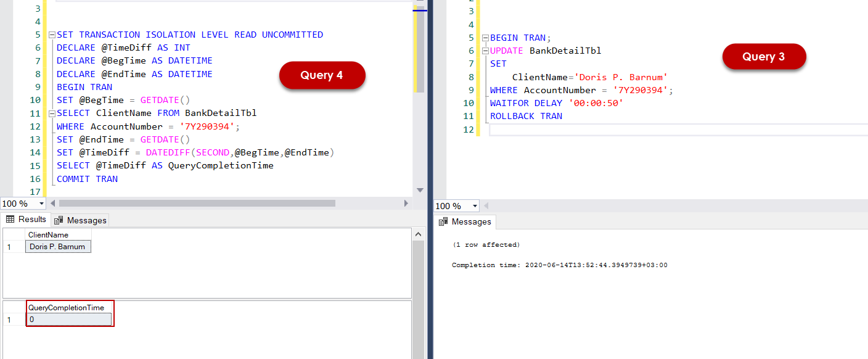Collapse the BEGIN TRAN region in Query 3

[486, 38]
